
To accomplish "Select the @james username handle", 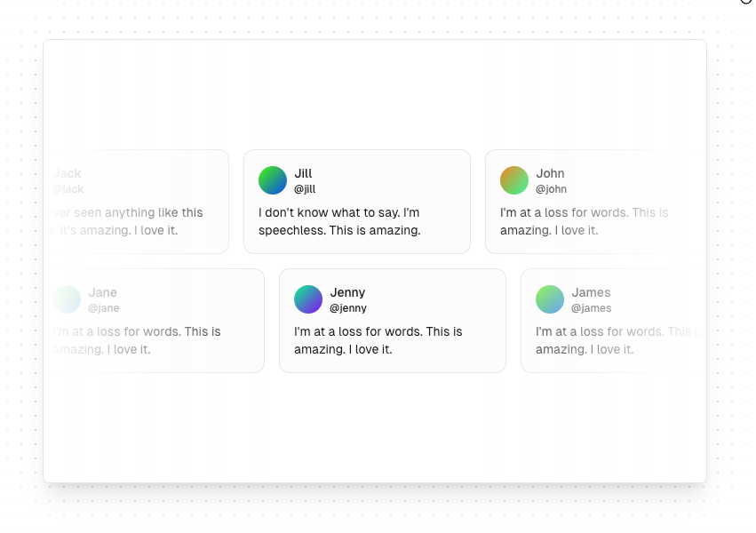I will pyautogui.click(x=591, y=308).
